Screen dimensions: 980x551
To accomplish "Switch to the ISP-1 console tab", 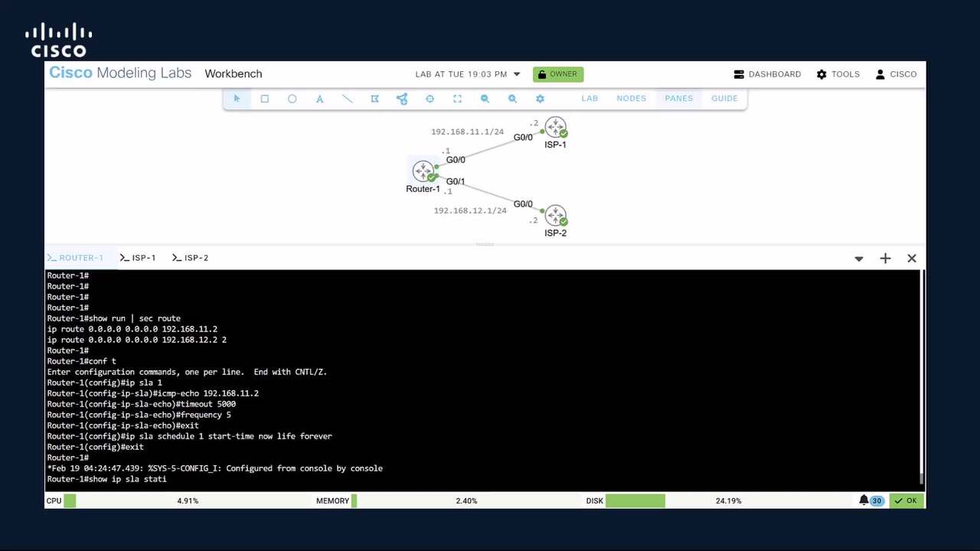I will click(x=138, y=258).
